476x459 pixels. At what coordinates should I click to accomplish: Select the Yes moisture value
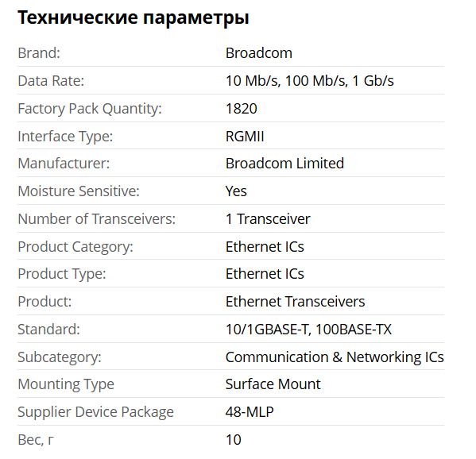click(x=236, y=191)
